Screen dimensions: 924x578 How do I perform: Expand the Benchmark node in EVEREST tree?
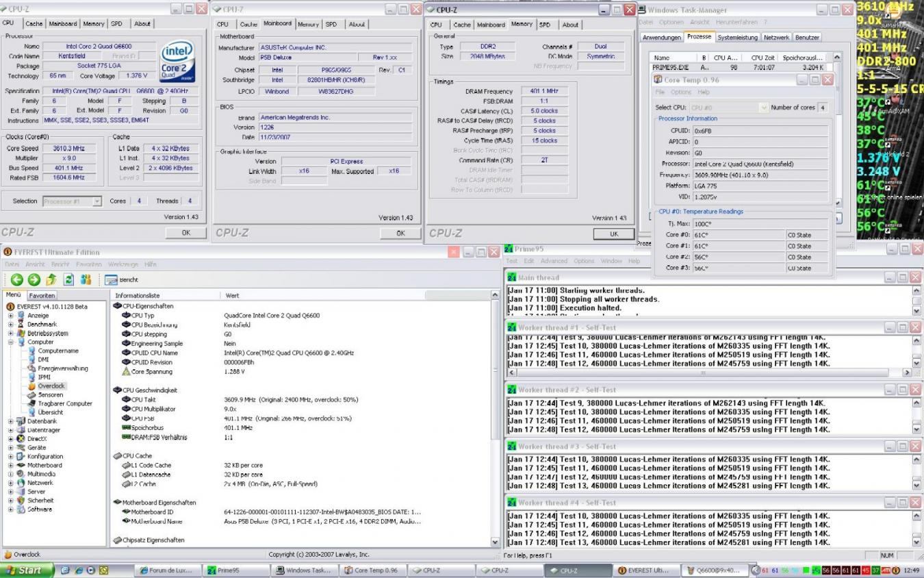point(11,325)
